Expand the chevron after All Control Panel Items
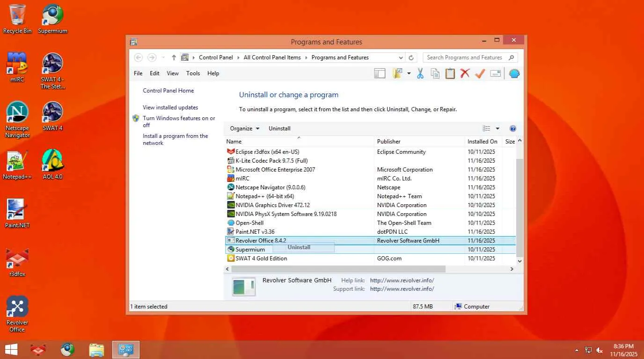This screenshot has height=359, width=644. tap(306, 57)
